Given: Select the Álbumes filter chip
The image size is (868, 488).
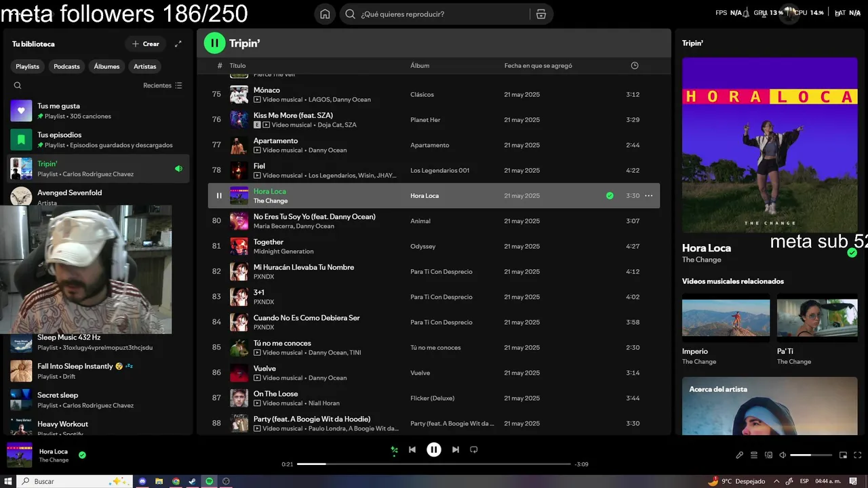Looking at the screenshot, I should pyautogui.click(x=106, y=66).
